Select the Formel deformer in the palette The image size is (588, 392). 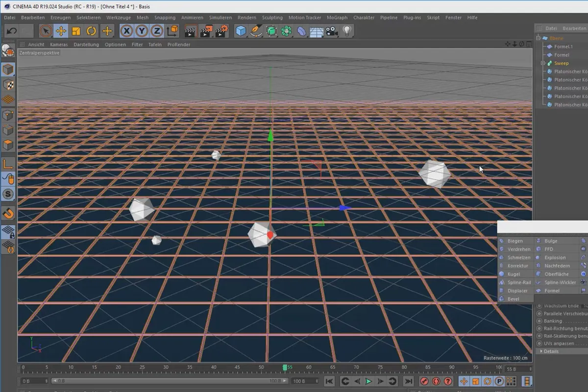pyautogui.click(x=552, y=291)
